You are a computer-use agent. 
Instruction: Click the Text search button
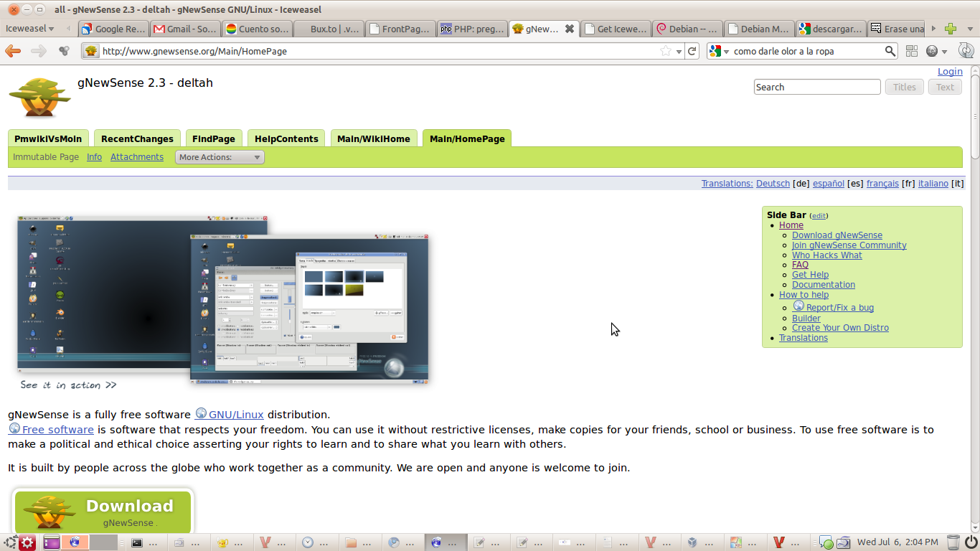945,87
